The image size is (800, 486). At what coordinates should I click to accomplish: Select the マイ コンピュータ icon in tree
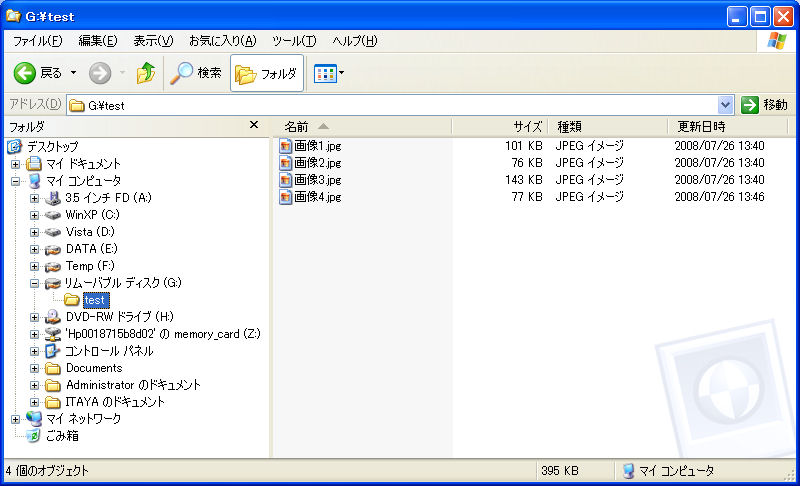pos(34,181)
